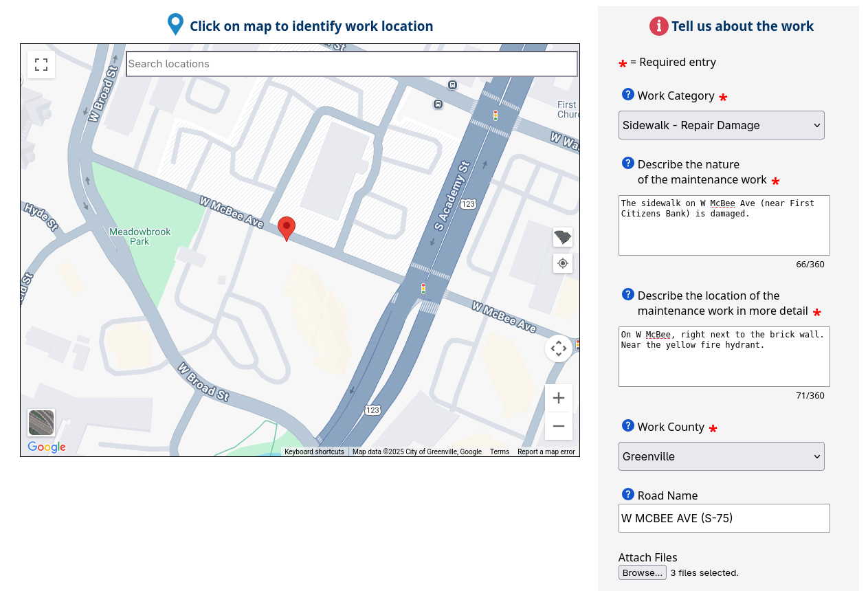This screenshot has height=591, width=868.
Task: Open the map Terms link
Action: pos(499,451)
